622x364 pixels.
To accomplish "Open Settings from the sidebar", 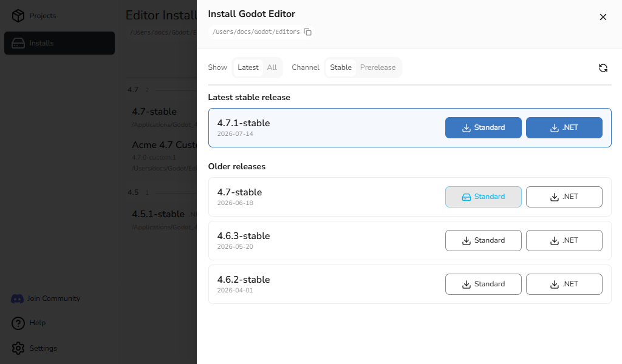I will coord(34,348).
